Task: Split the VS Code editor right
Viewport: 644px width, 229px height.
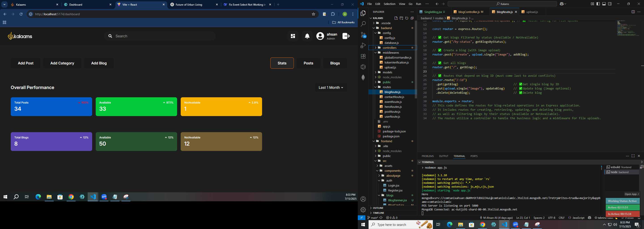Action: pos(633,12)
